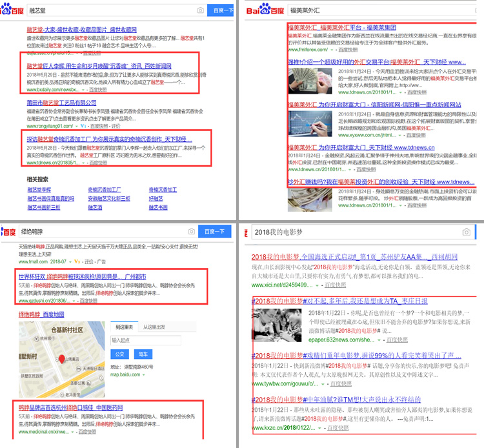Expand the arrow next to www.gzdushi.cn URL
Viewport: 484px width, 448px height.
click(74, 301)
